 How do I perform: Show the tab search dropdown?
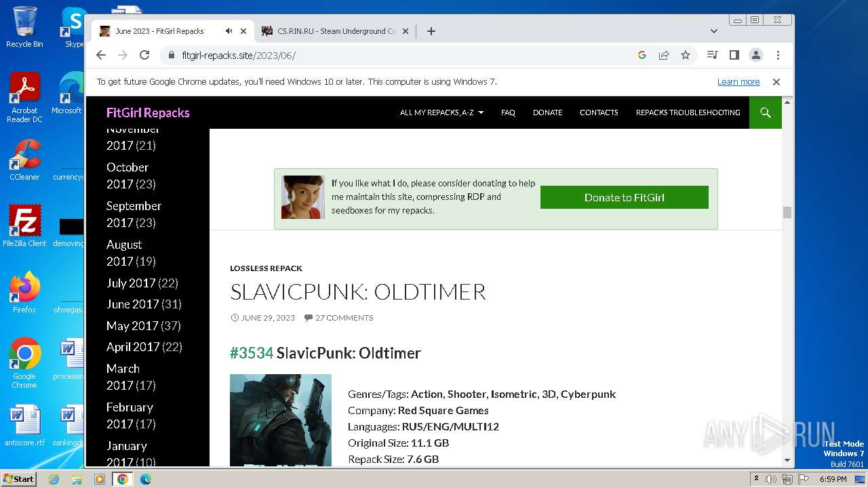[713, 31]
